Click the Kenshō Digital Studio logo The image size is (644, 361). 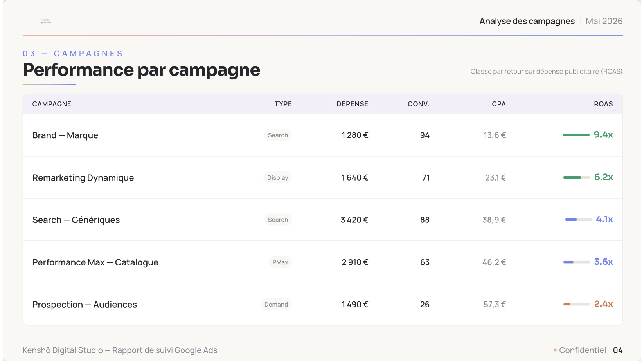click(45, 21)
